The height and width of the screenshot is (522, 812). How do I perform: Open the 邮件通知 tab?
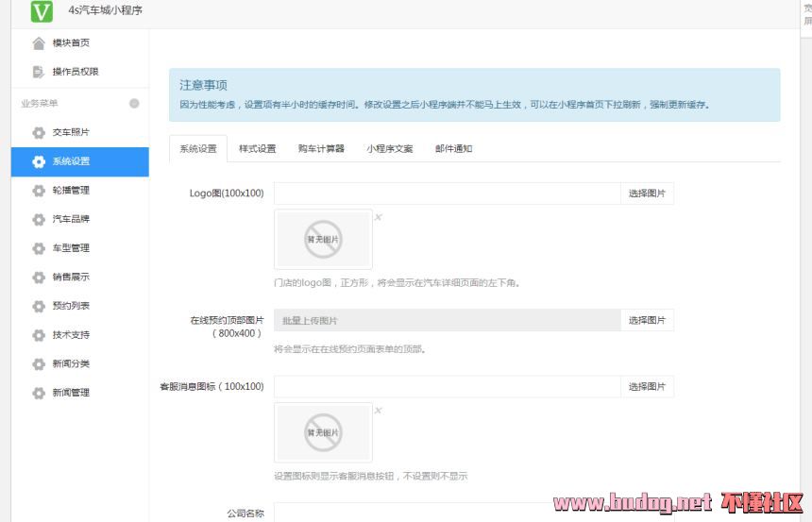pyautogui.click(x=453, y=149)
